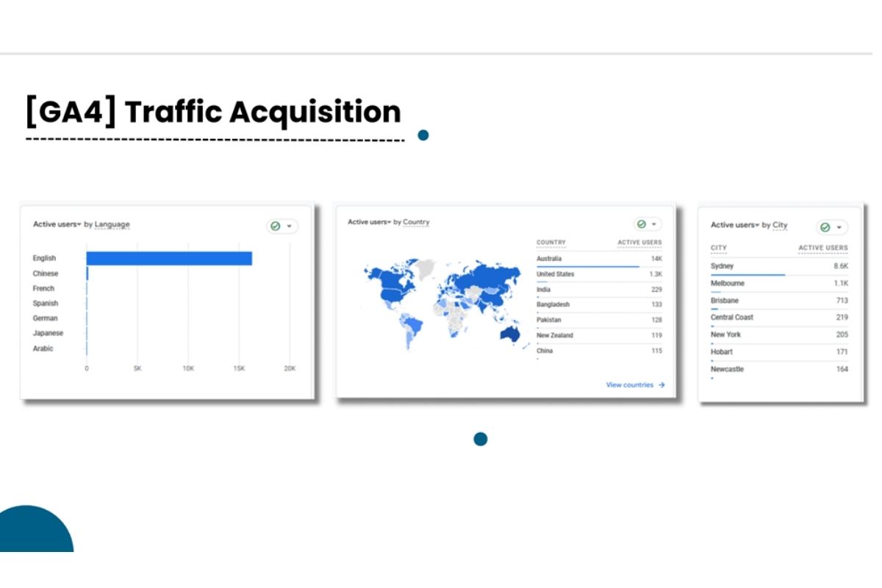This screenshot has height=588, width=882.
Task: Select the French language label
Action: (43, 288)
